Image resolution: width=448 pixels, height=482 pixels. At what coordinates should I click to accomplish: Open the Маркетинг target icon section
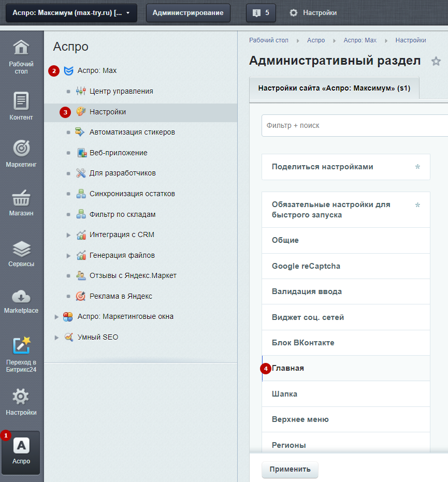(x=21, y=153)
